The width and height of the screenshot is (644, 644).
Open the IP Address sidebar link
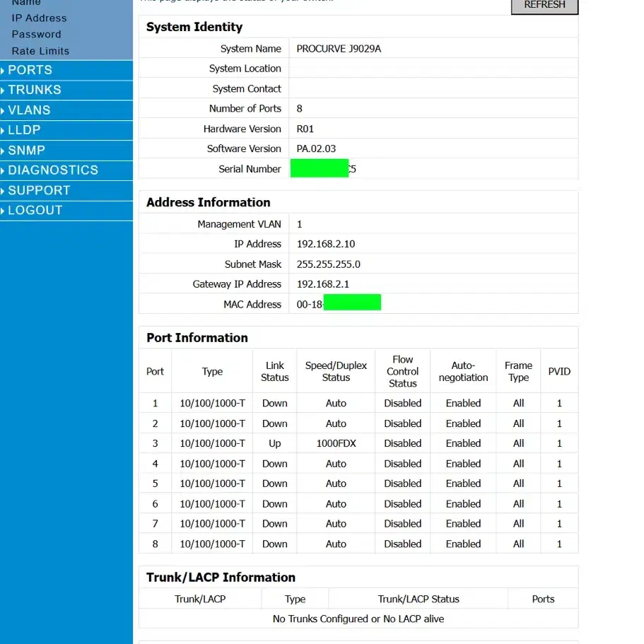click(x=39, y=18)
